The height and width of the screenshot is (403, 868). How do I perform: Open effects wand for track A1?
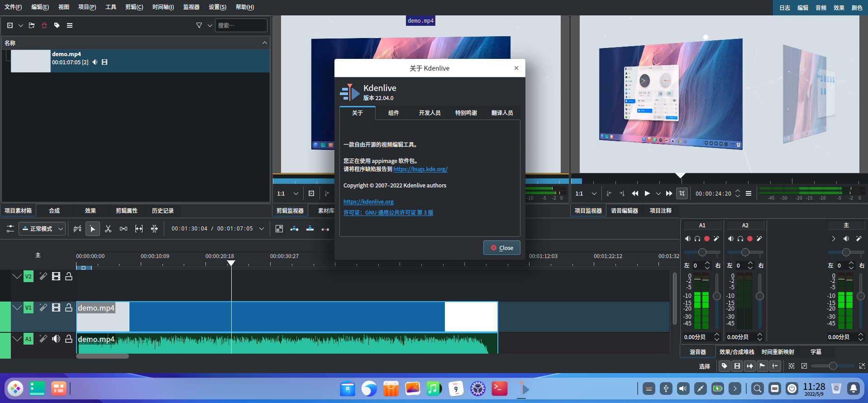(43, 339)
